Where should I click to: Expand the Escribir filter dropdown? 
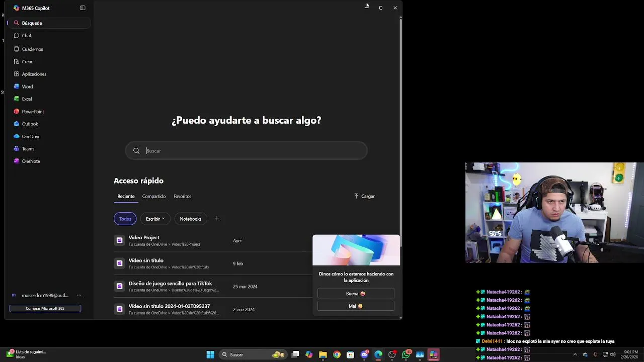pos(155,219)
